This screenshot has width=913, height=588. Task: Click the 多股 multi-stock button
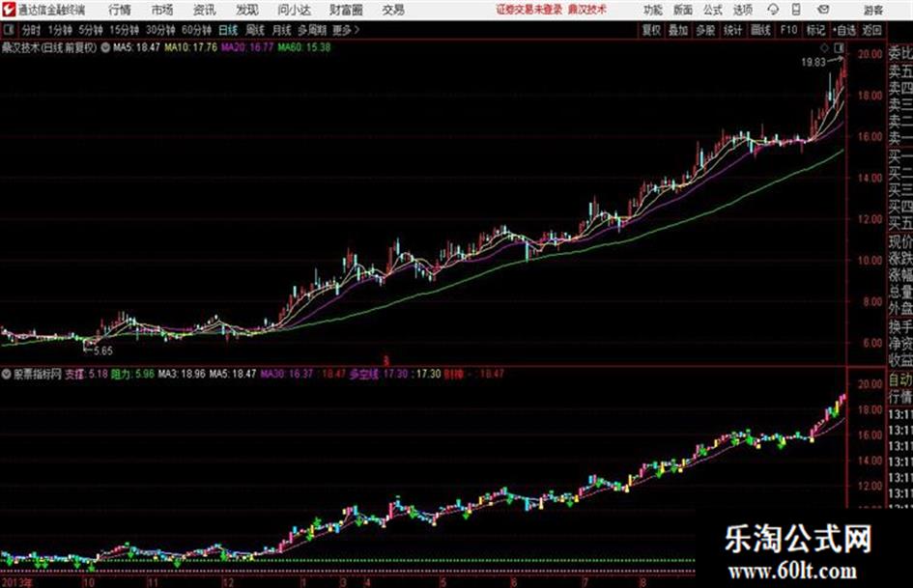[x=705, y=30]
